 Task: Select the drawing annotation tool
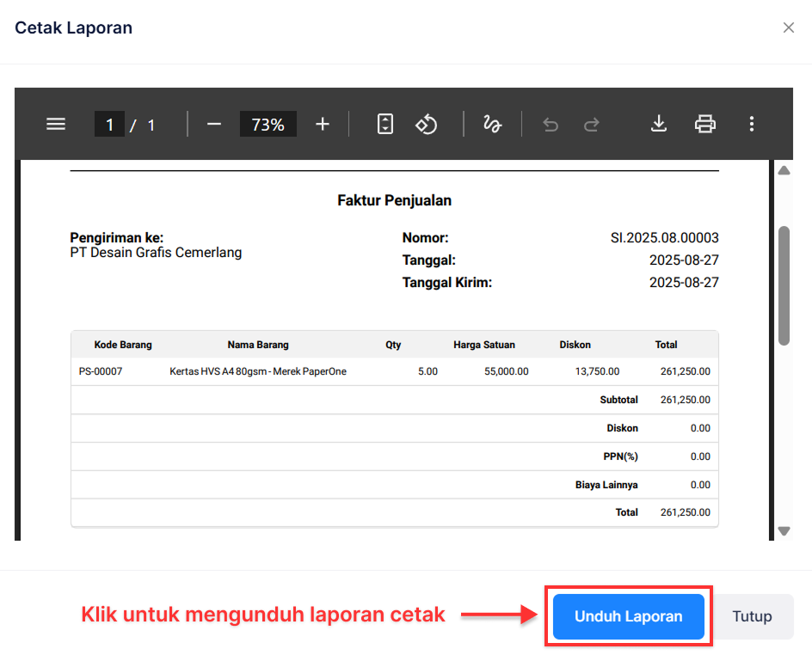click(x=491, y=124)
